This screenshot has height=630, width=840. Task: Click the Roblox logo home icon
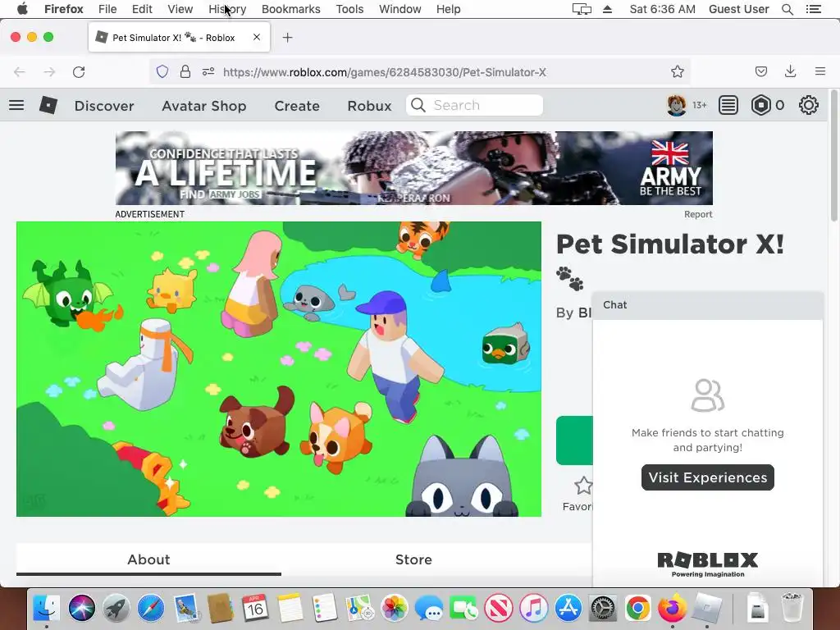point(48,105)
